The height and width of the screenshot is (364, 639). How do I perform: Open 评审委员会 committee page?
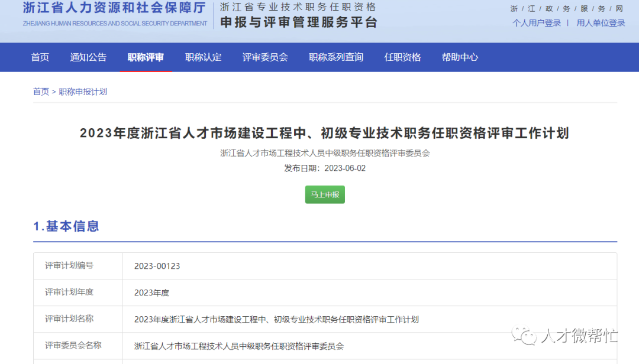pyautogui.click(x=265, y=57)
